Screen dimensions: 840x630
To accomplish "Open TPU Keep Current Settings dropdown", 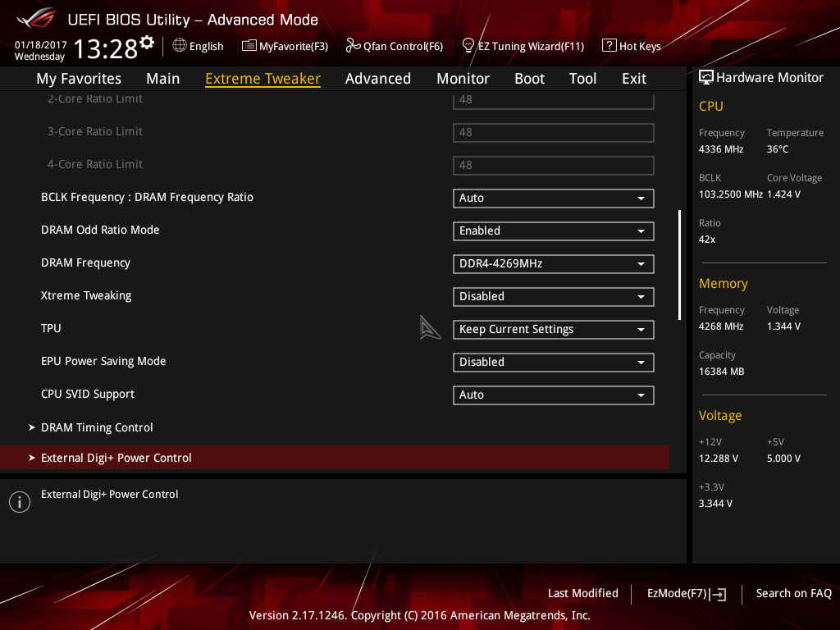I will click(x=553, y=330).
